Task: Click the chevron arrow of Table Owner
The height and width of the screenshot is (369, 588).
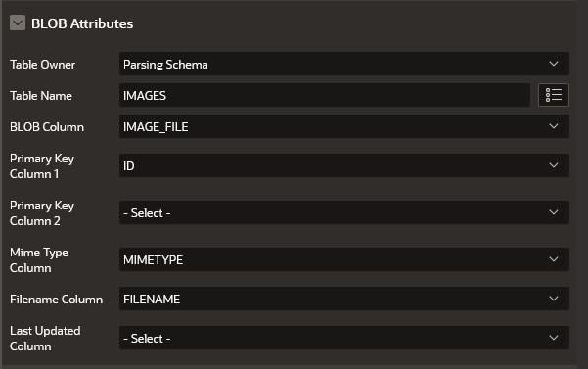Action: click(x=554, y=64)
